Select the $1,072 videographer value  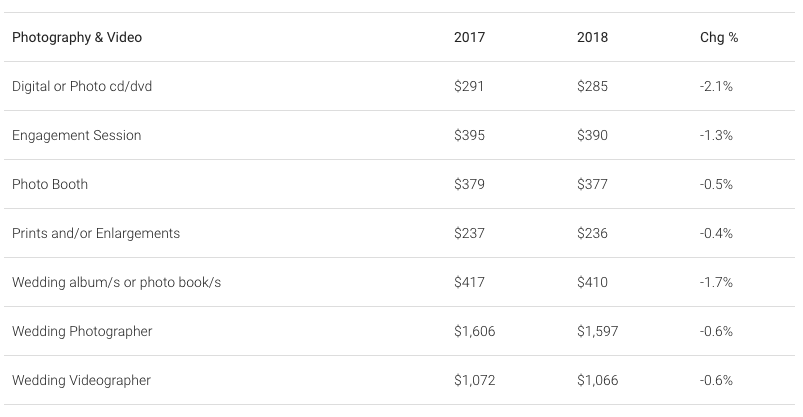click(x=474, y=381)
